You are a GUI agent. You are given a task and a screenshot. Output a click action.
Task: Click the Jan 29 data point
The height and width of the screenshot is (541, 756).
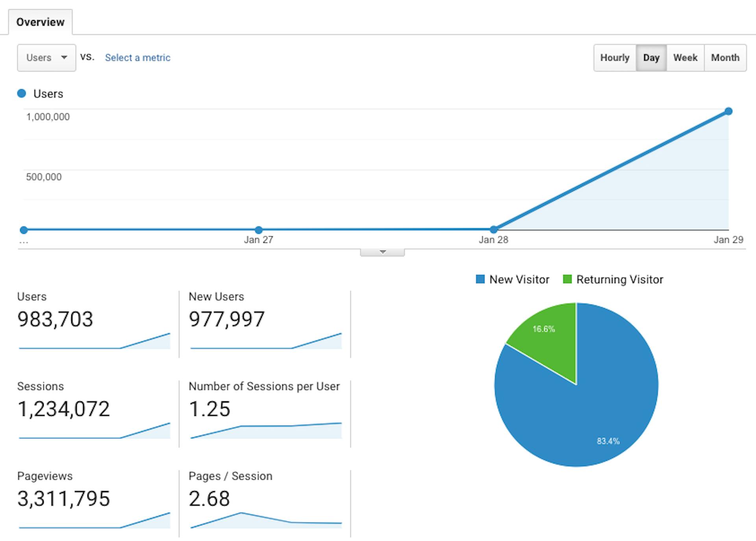click(x=729, y=111)
